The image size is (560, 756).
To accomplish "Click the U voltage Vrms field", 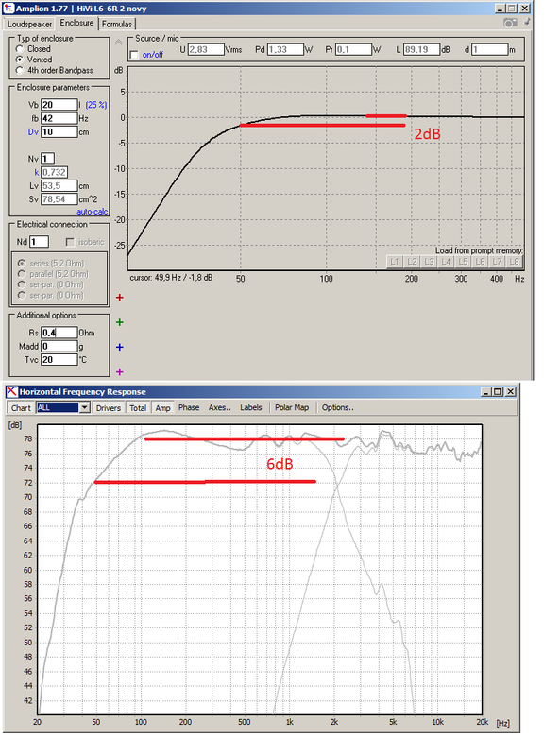I will point(206,49).
